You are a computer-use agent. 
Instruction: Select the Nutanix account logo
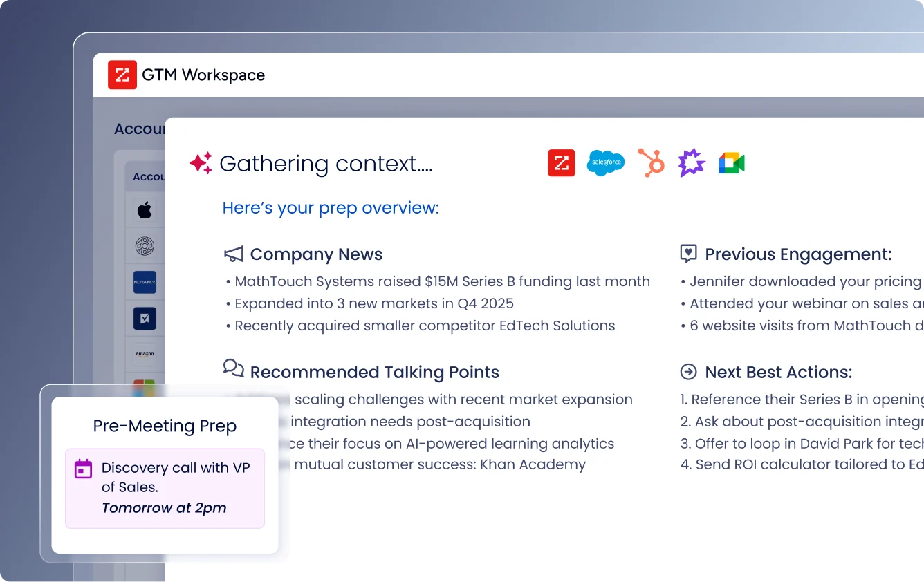tap(145, 282)
